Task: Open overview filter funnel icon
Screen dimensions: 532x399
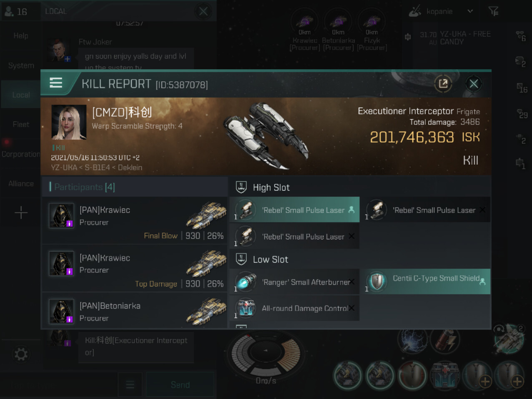Action: [x=494, y=11]
